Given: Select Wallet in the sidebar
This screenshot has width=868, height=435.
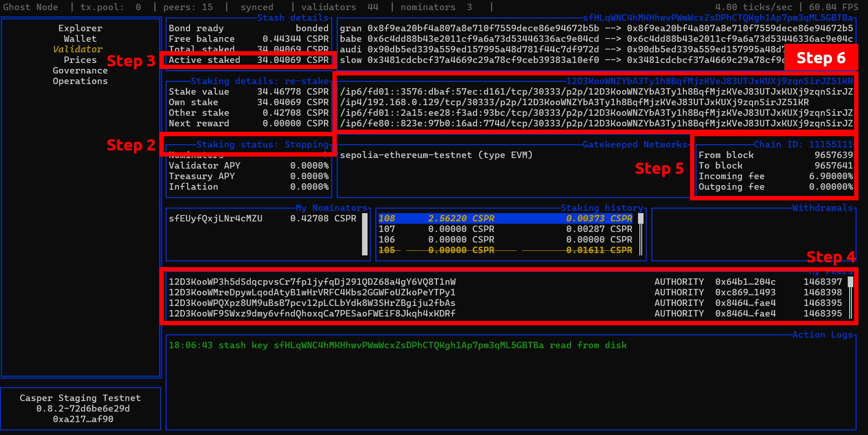Looking at the screenshot, I should coord(80,39).
